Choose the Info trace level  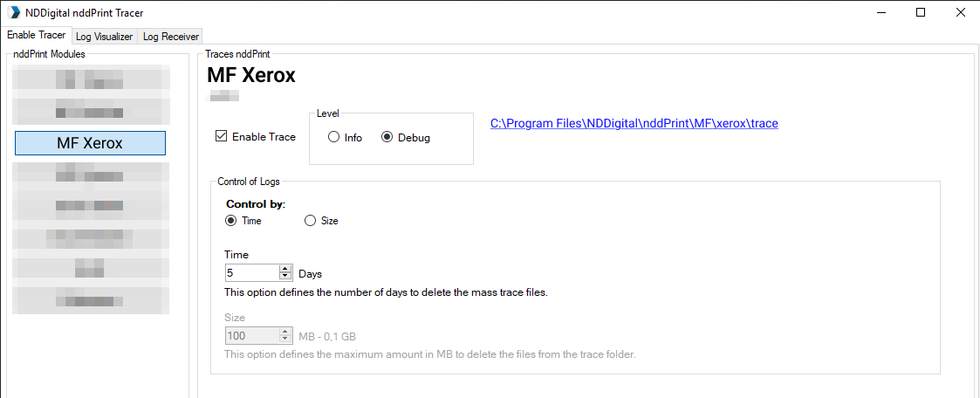(x=334, y=138)
